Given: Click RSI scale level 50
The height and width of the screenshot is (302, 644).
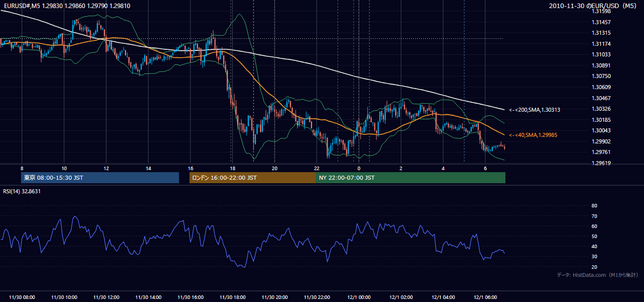Looking at the screenshot, I should pyautogui.click(x=594, y=236).
